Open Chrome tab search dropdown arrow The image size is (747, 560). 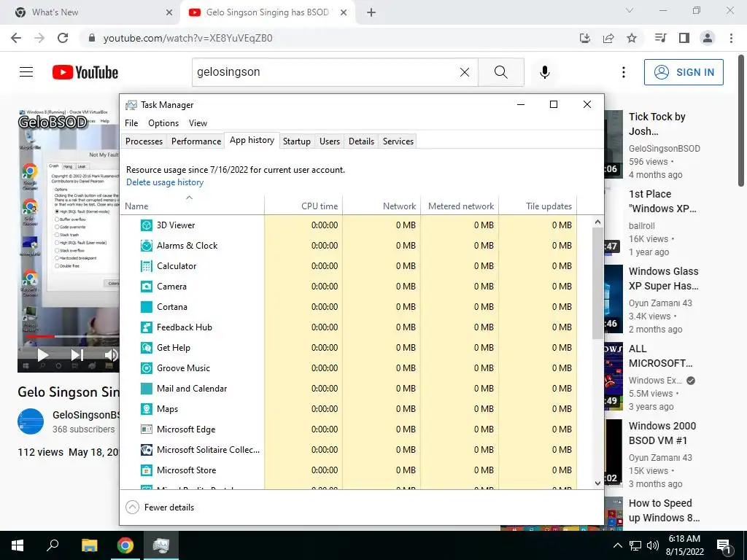630,10
